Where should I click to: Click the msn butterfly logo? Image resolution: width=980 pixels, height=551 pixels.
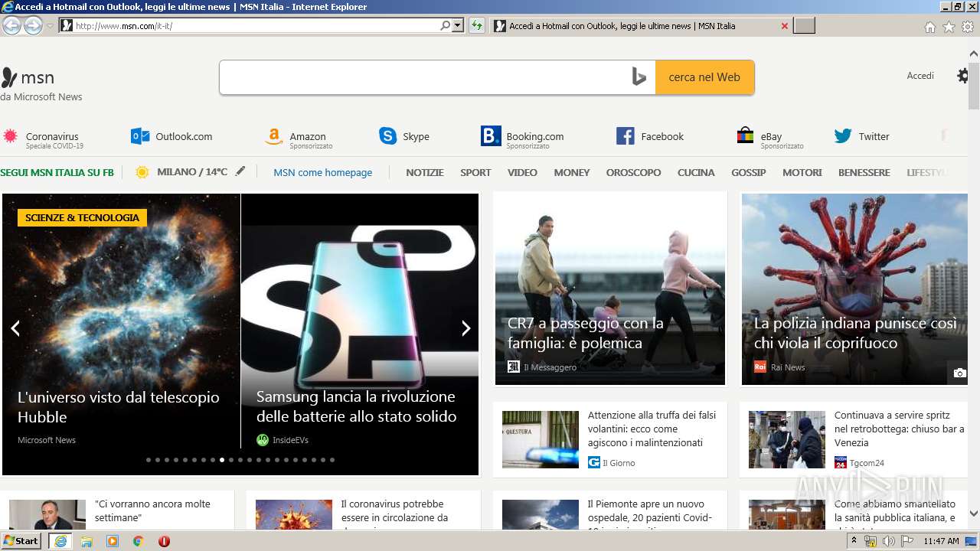28,77
